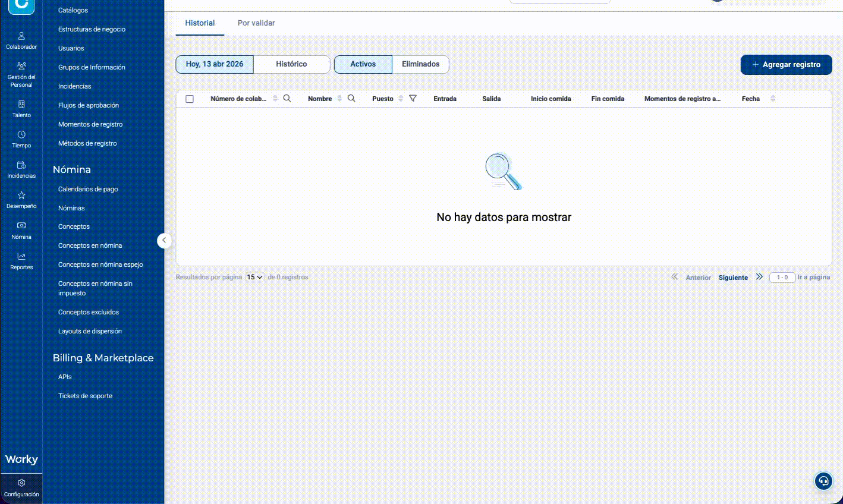Screen dimensions: 843x504
Task: Switch to Histórico view
Action: point(291,64)
